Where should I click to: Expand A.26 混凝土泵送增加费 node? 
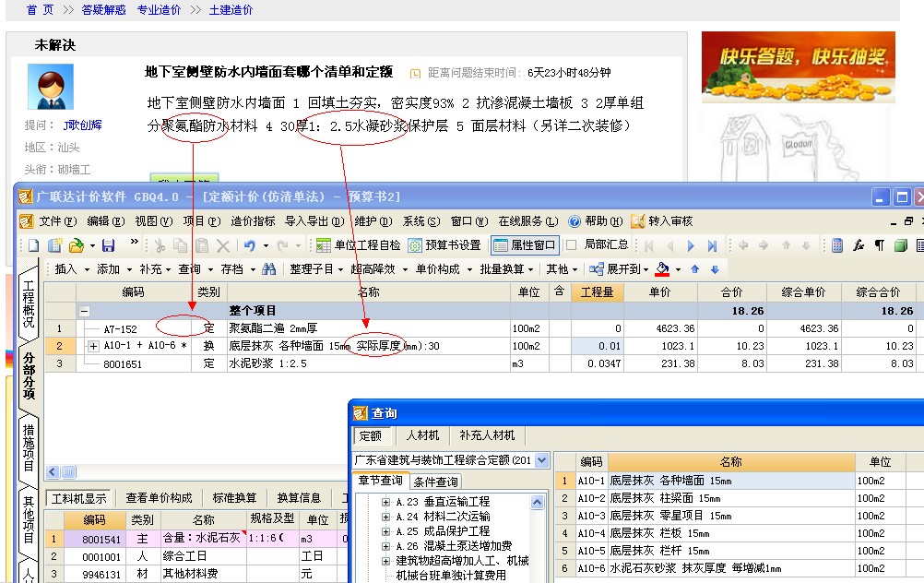385,546
